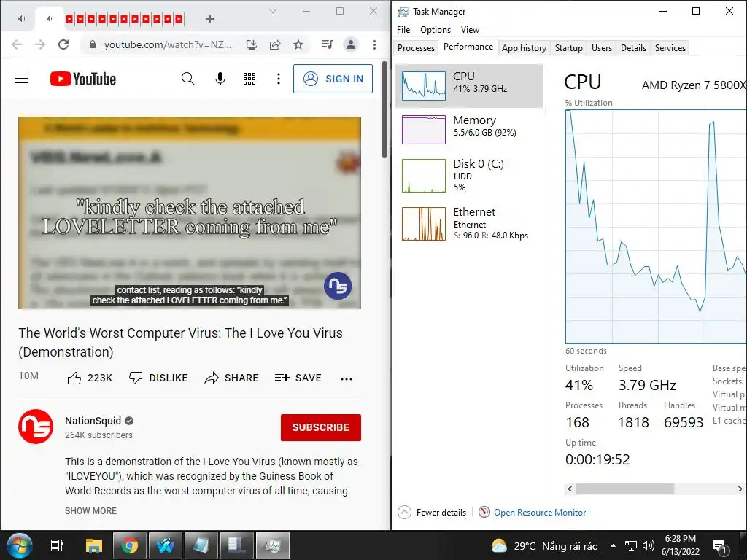Screen dimensions: 747x560
Task: Switch to Chrome in the taskbar
Action: [129, 545]
